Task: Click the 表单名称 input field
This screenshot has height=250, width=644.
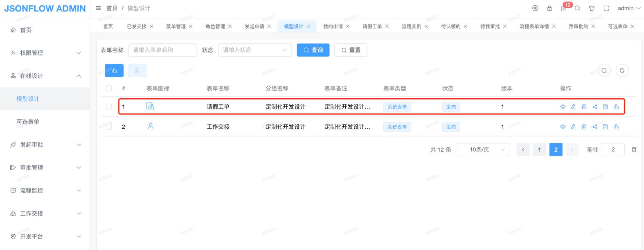Action: click(162, 50)
